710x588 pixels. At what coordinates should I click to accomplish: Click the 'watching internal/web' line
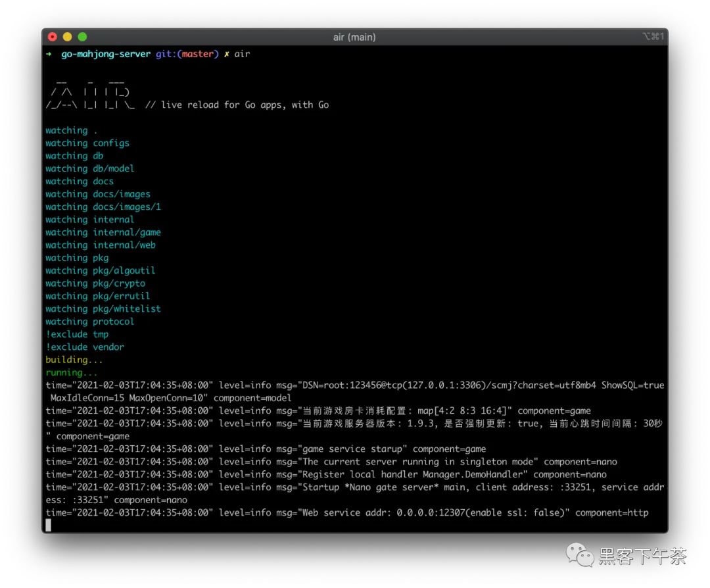pos(101,245)
